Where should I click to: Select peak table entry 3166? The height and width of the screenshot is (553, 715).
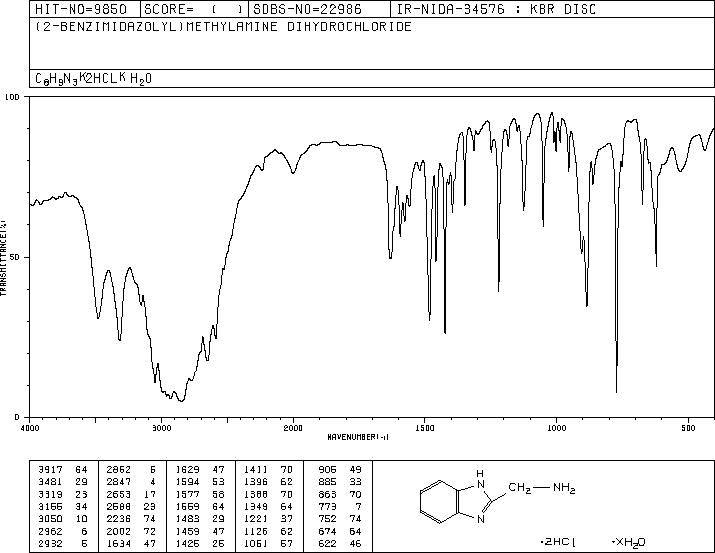point(63,506)
